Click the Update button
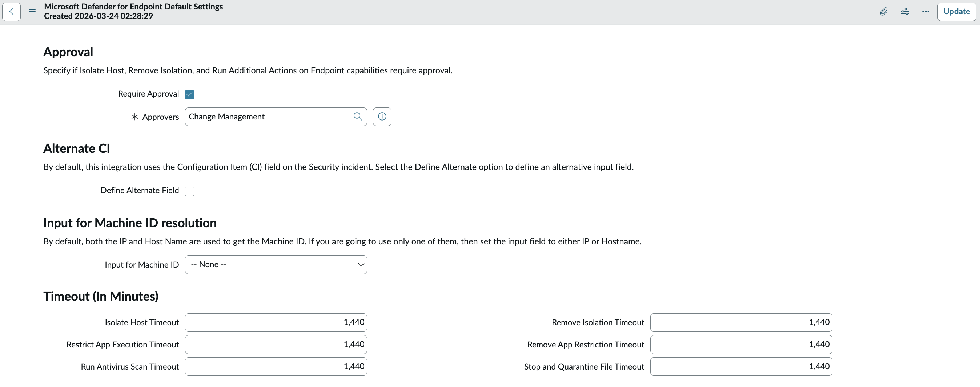 point(956,11)
